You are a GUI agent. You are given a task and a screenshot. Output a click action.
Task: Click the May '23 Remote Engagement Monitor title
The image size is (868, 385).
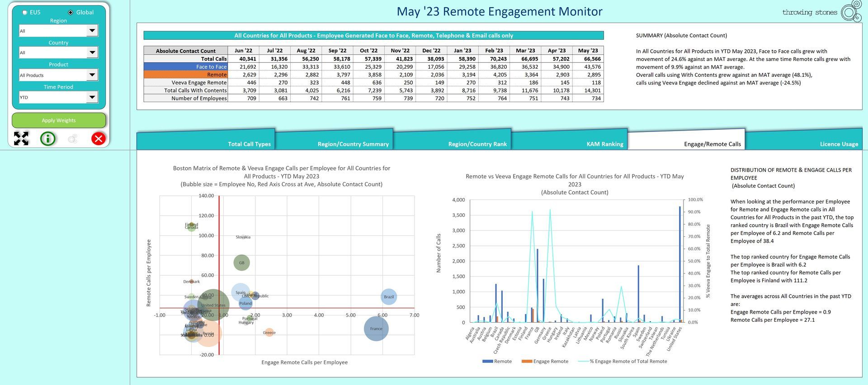tap(500, 12)
